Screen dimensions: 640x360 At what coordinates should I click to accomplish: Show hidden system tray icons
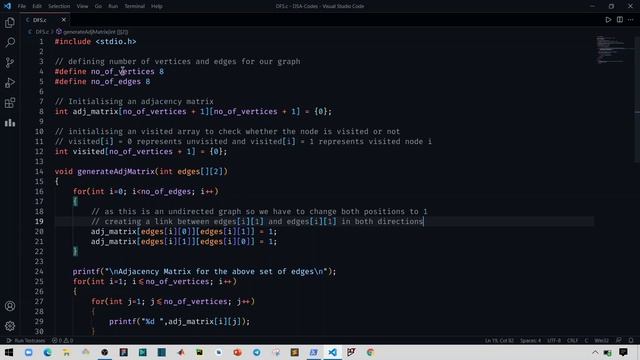tap(595, 352)
